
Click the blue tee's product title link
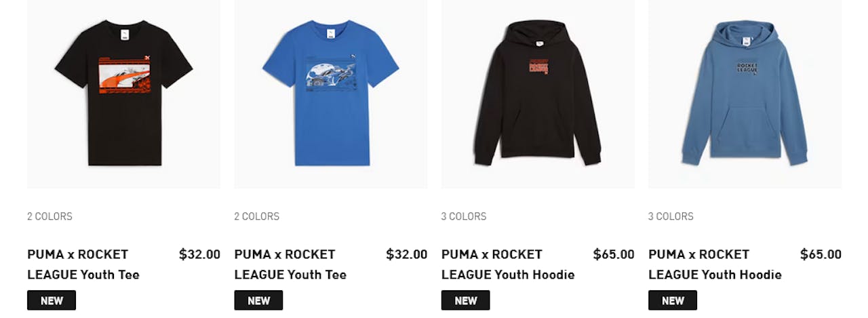click(x=290, y=264)
